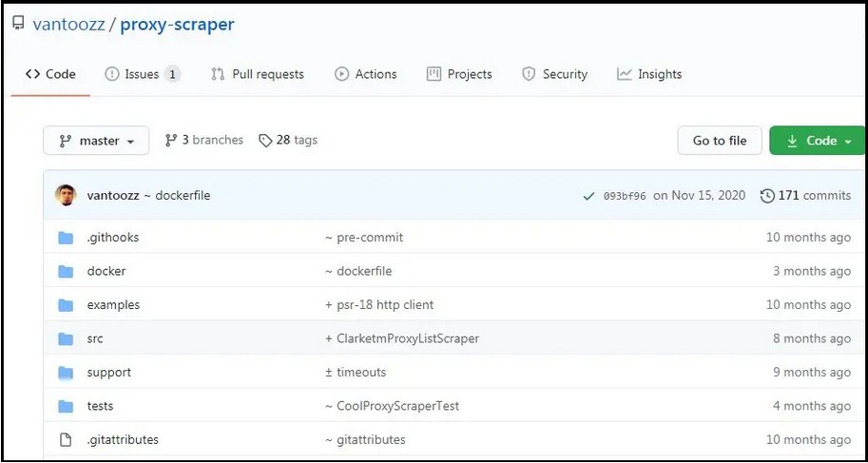Open the tests folder
Viewport: 868px width, 463px height.
[x=100, y=406]
